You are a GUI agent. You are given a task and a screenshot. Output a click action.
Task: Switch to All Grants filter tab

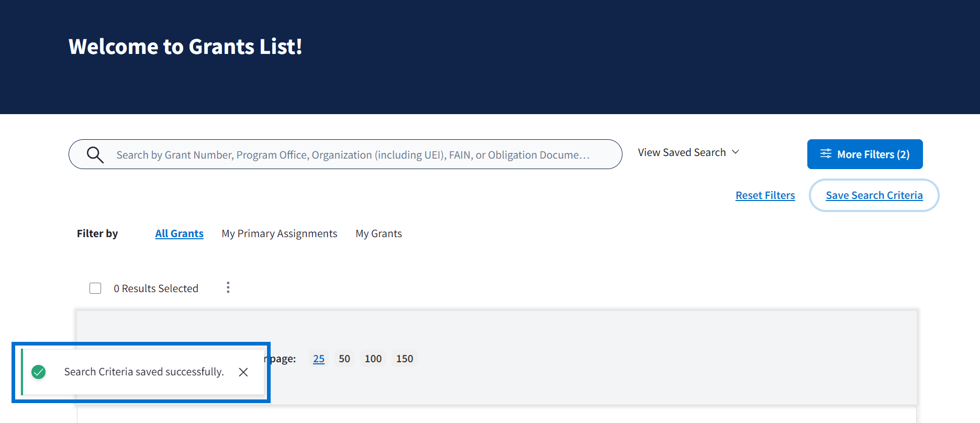[179, 233]
